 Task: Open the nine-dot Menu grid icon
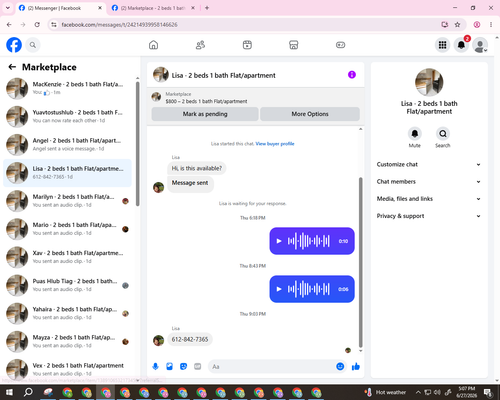442,45
